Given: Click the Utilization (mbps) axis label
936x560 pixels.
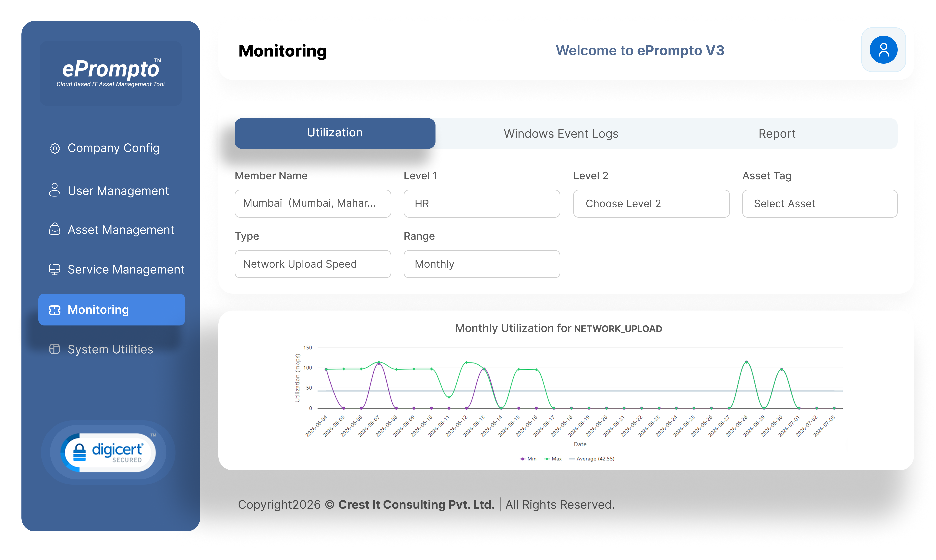Looking at the screenshot, I should pos(297,378).
